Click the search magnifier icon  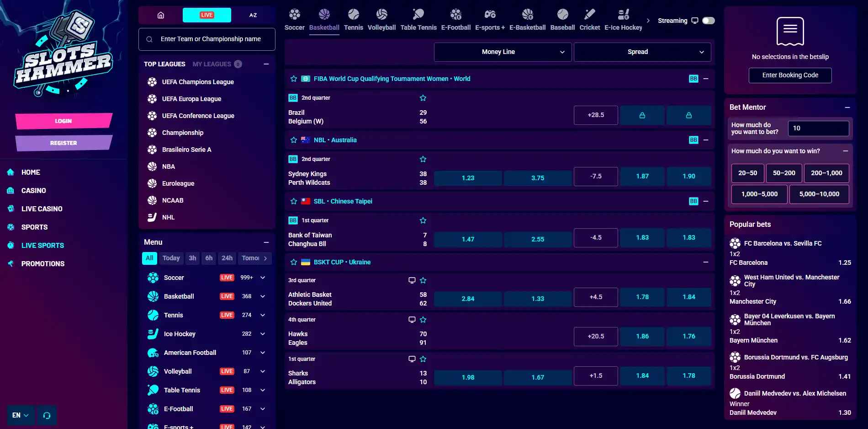coord(149,39)
